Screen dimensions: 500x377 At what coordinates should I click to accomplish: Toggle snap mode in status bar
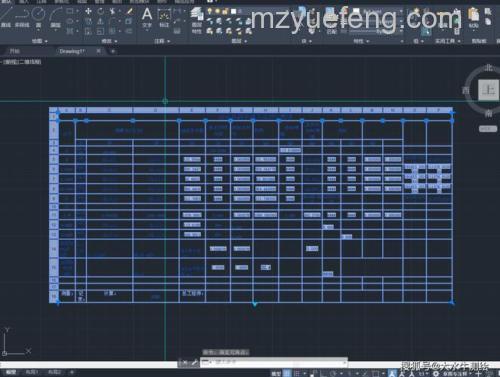(296, 373)
